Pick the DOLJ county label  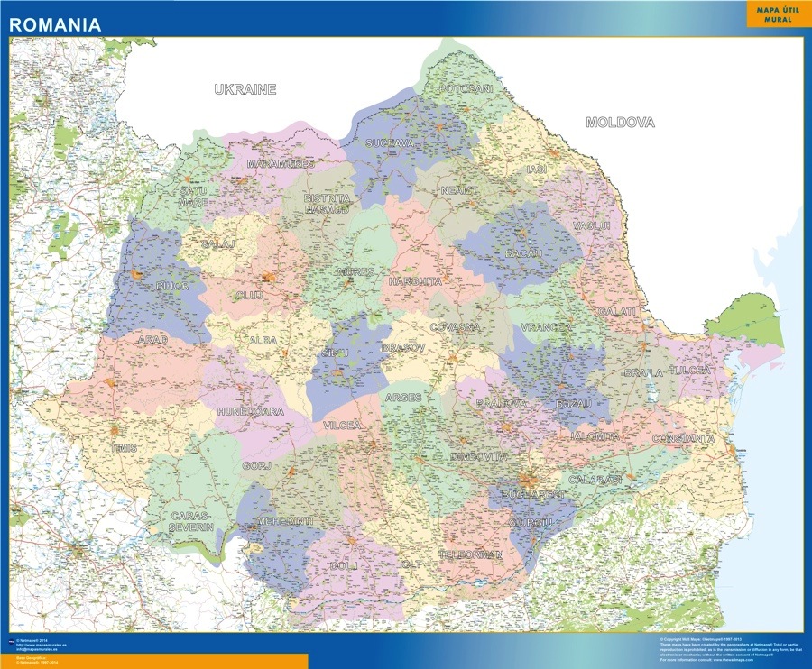(x=345, y=566)
